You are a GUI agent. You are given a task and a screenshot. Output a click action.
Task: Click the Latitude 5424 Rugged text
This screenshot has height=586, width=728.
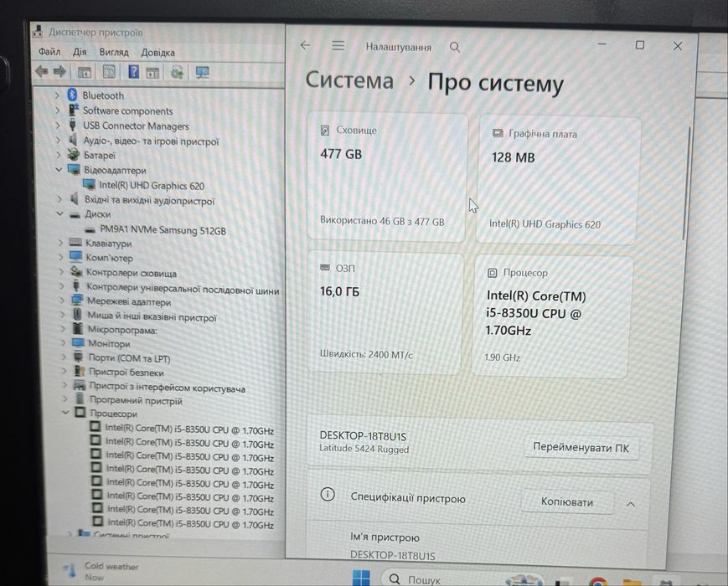[x=364, y=449]
